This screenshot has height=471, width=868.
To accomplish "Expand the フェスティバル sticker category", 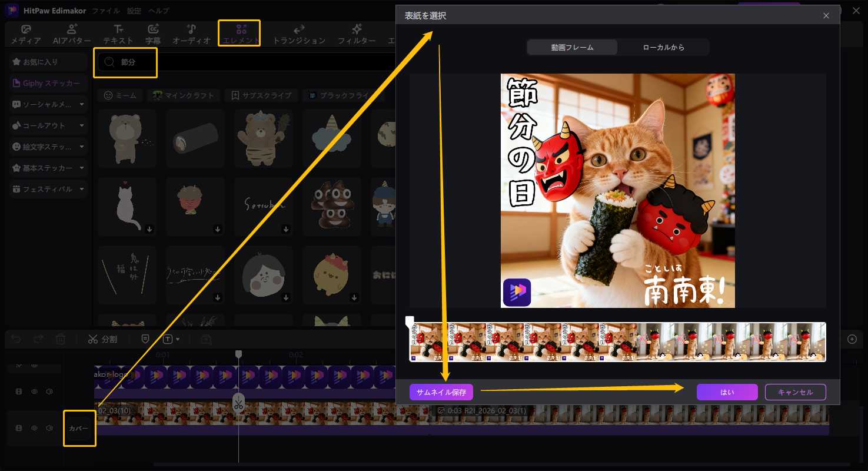I will (x=47, y=189).
